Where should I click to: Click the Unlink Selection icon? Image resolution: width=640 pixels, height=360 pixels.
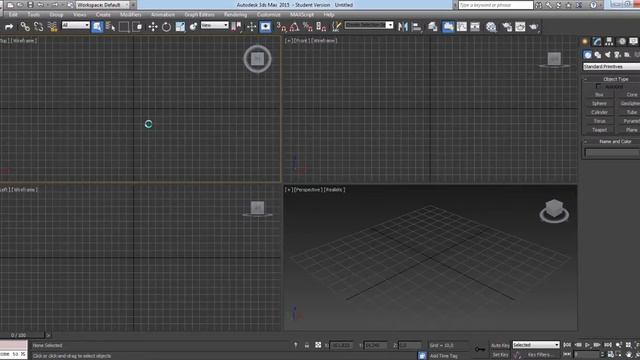click(x=38, y=27)
